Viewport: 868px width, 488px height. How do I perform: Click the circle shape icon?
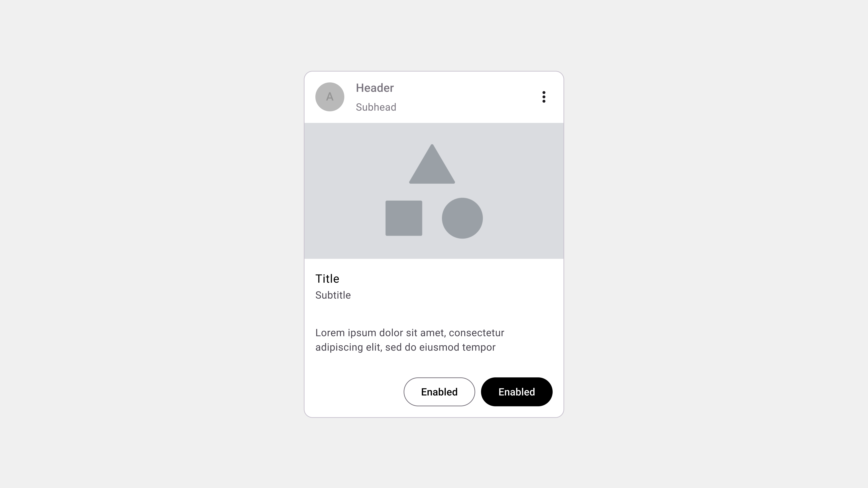(462, 217)
